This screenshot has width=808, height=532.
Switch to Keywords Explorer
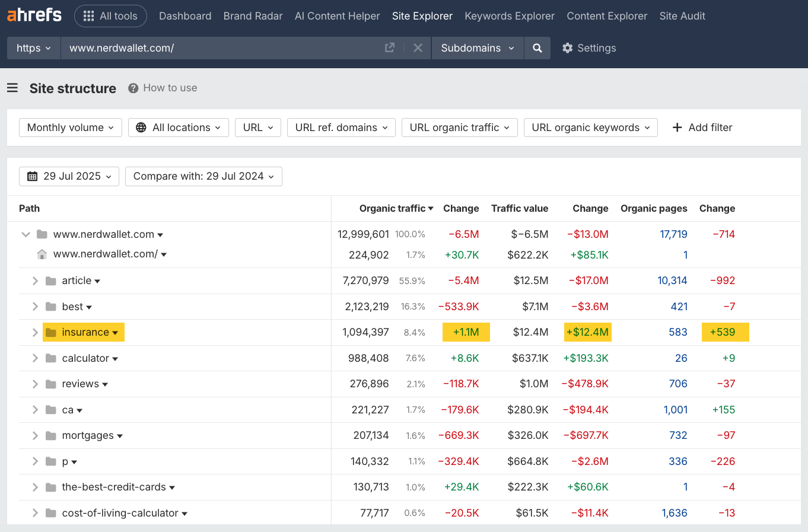509,16
